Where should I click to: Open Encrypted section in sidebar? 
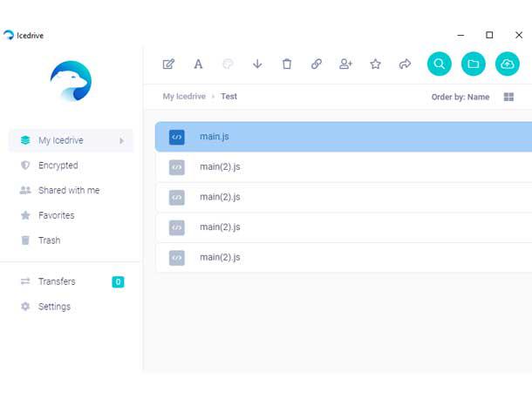58,166
